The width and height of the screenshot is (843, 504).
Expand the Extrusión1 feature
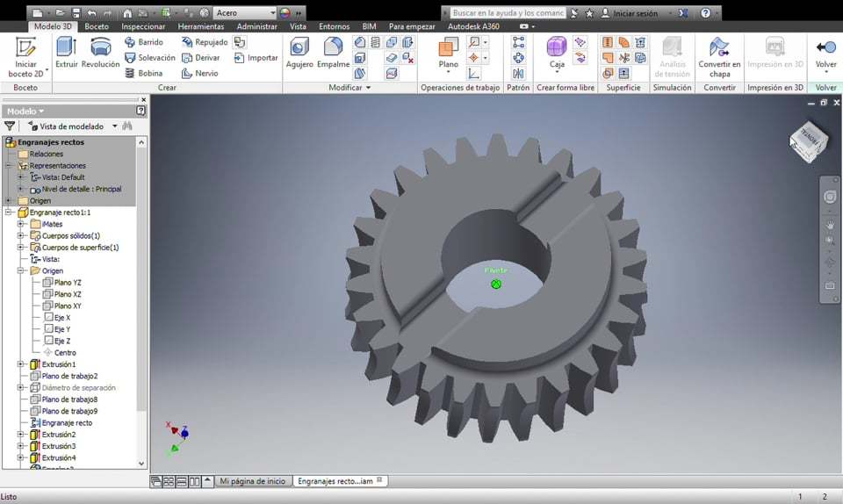tap(20, 364)
